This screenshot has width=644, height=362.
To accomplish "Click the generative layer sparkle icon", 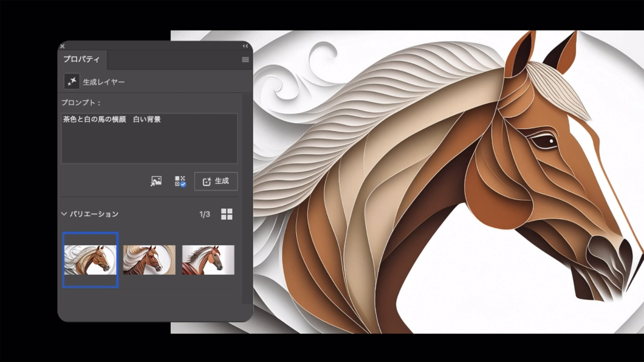I will pyautogui.click(x=72, y=81).
